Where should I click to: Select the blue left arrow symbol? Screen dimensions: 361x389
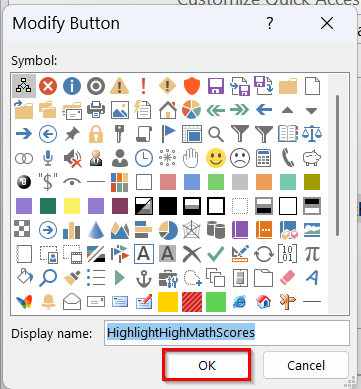pos(264,110)
